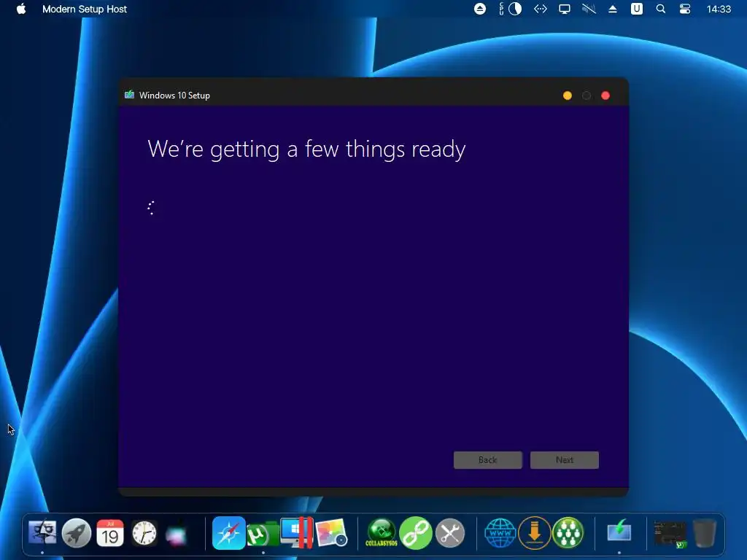Click the plain eject triangle icon in menu bar
The height and width of the screenshot is (560, 747).
[x=613, y=9]
